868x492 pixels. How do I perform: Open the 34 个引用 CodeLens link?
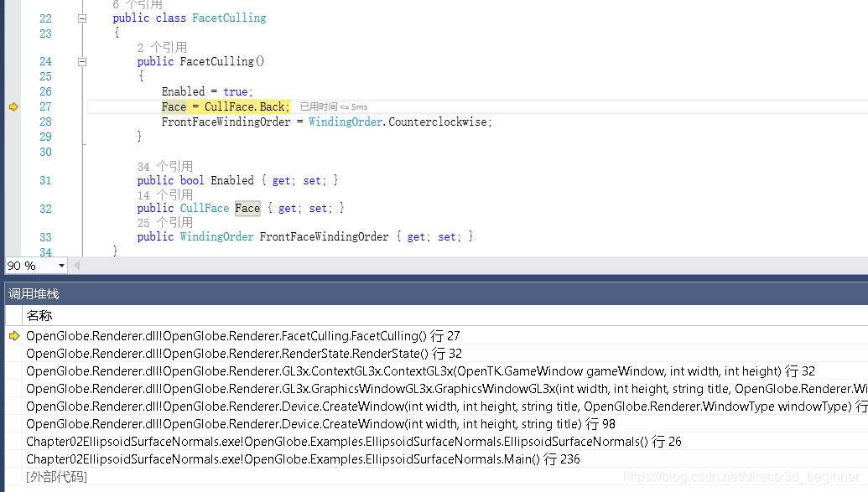(165, 167)
